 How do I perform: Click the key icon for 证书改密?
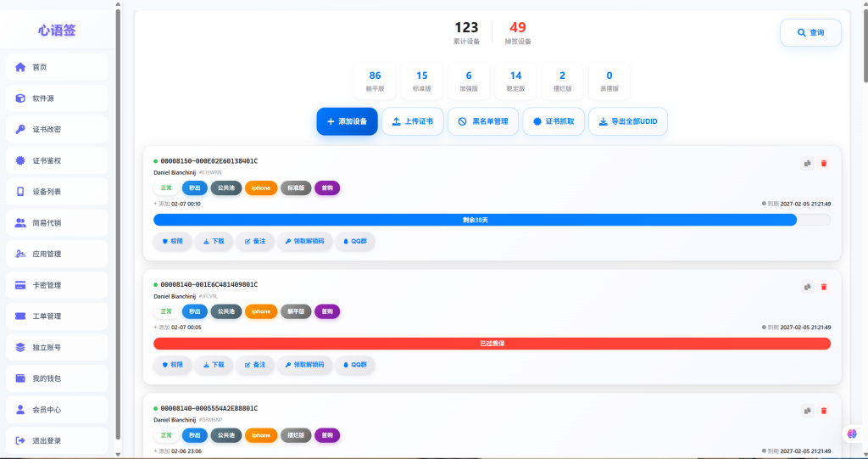20,129
